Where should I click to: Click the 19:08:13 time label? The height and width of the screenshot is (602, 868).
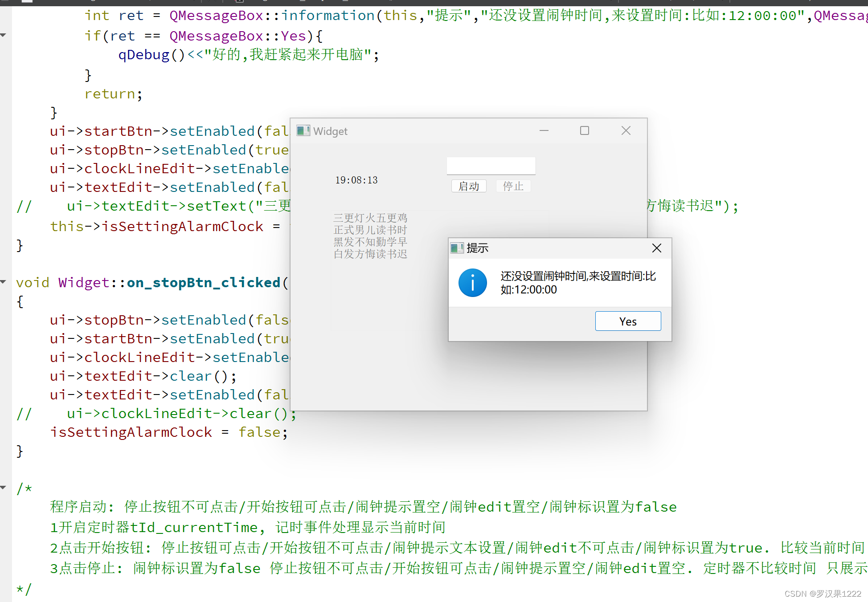[x=356, y=180]
